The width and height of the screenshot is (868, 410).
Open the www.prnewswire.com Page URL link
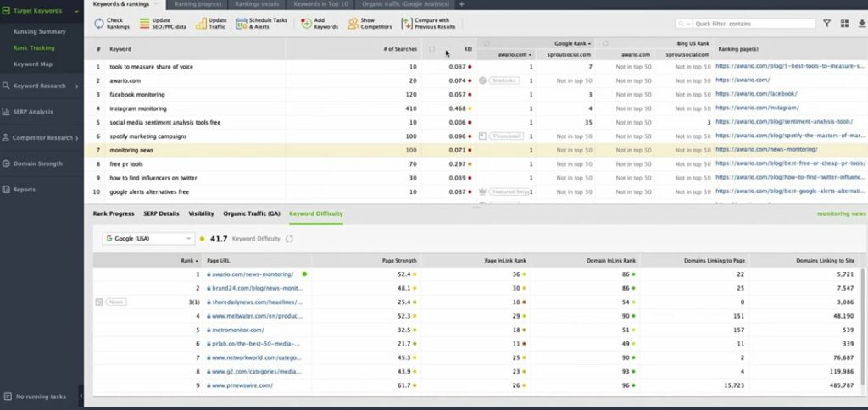click(x=242, y=385)
